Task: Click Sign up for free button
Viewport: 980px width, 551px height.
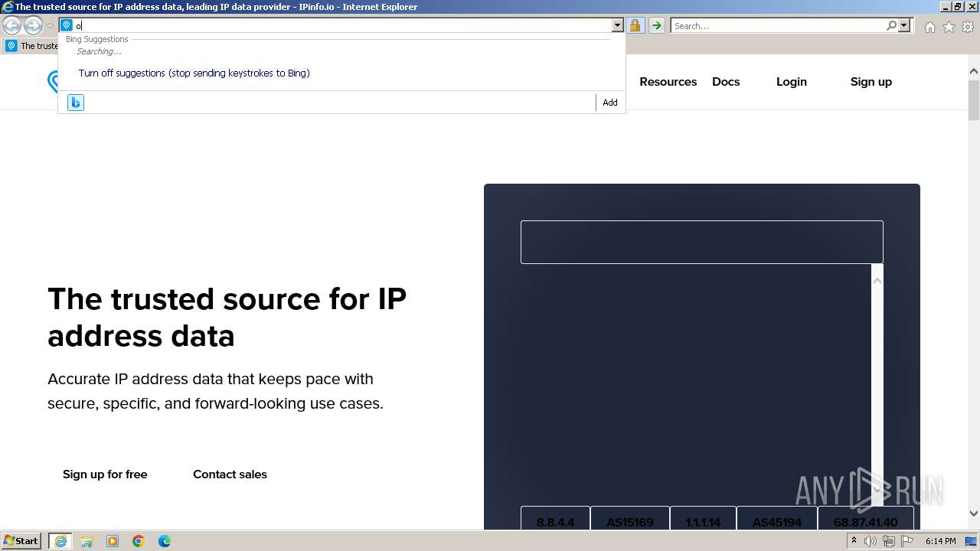Action: pyautogui.click(x=105, y=474)
